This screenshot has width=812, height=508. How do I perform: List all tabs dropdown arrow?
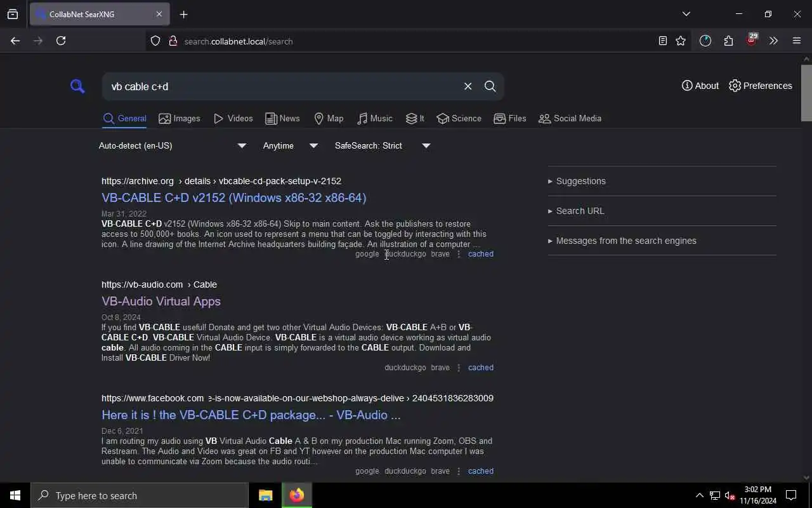tap(686, 14)
